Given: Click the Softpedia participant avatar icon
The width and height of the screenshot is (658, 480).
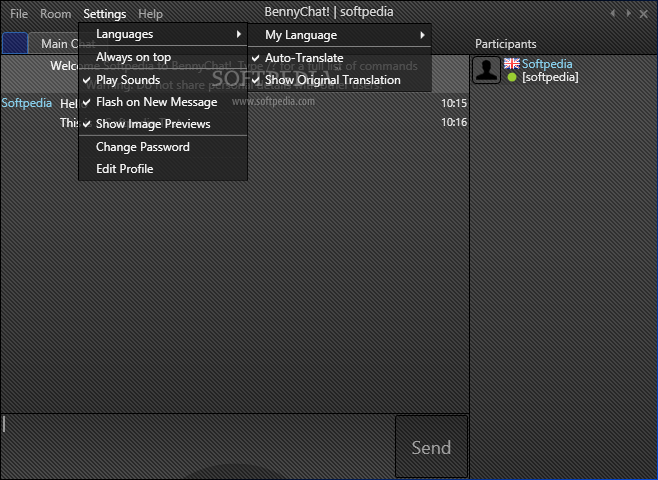Looking at the screenshot, I should pyautogui.click(x=486, y=70).
